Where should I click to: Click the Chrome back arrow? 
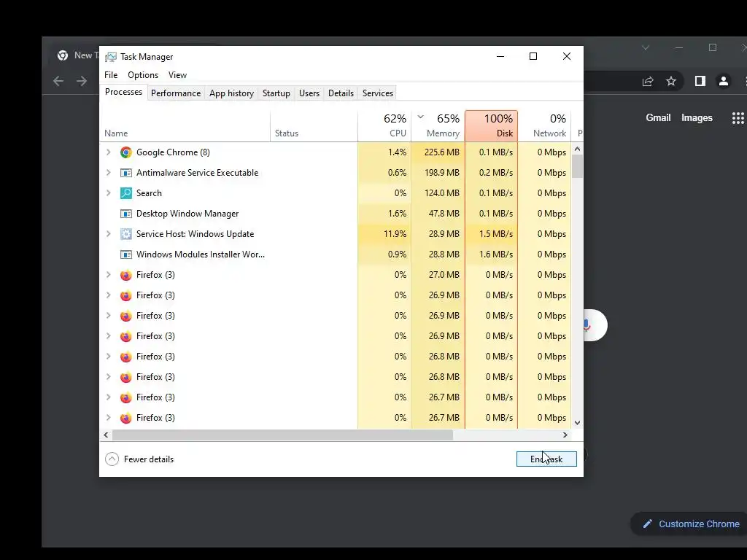coord(58,82)
